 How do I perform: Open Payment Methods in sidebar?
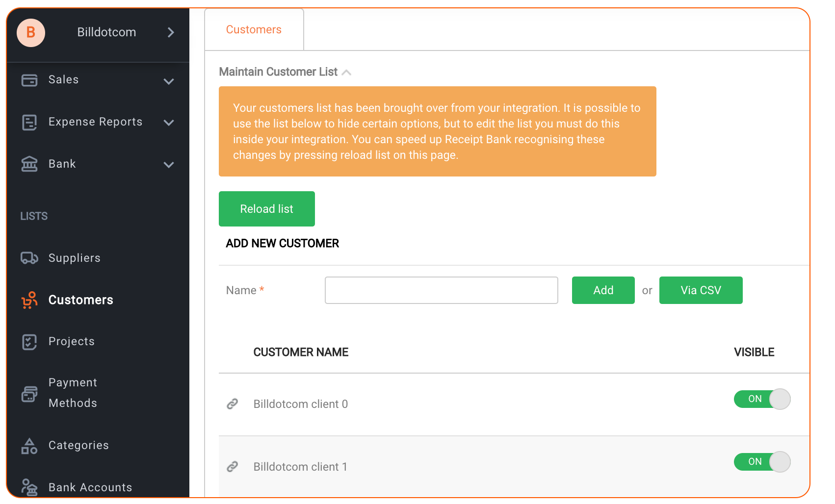[x=73, y=393]
